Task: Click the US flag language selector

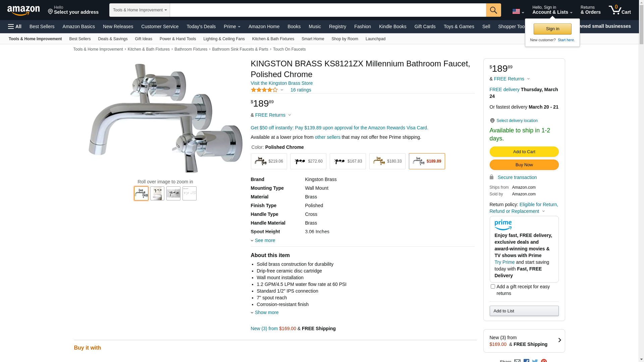Action: 518,12
